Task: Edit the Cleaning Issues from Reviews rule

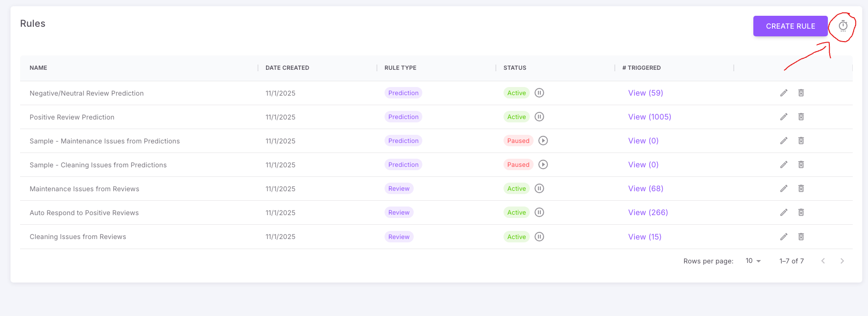Action: click(784, 237)
